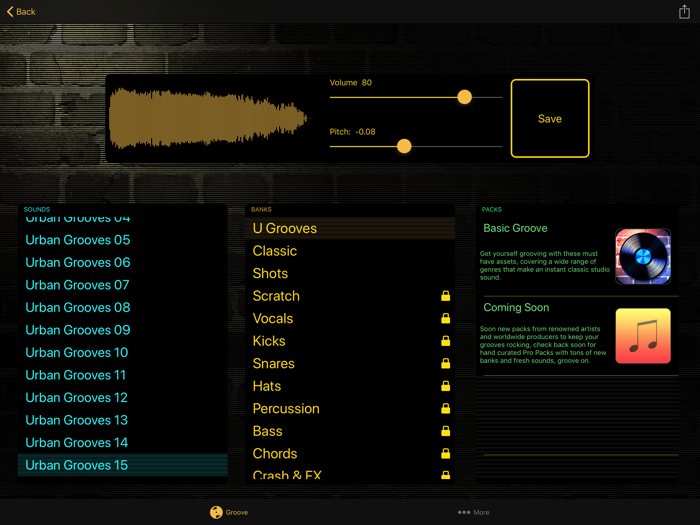Tap the lock icon next to Vocals
700x525 pixels.
446,318
